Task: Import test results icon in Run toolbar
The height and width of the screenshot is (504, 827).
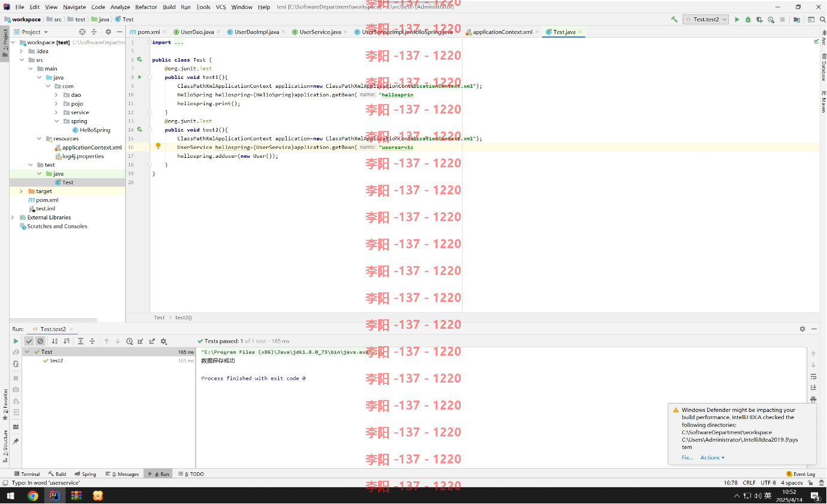Action: [x=141, y=341]
